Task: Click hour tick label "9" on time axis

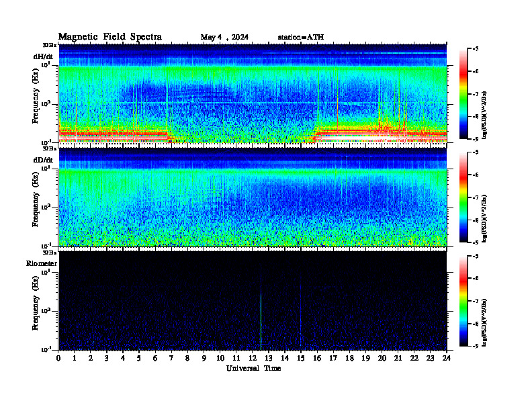Action: 204,359
